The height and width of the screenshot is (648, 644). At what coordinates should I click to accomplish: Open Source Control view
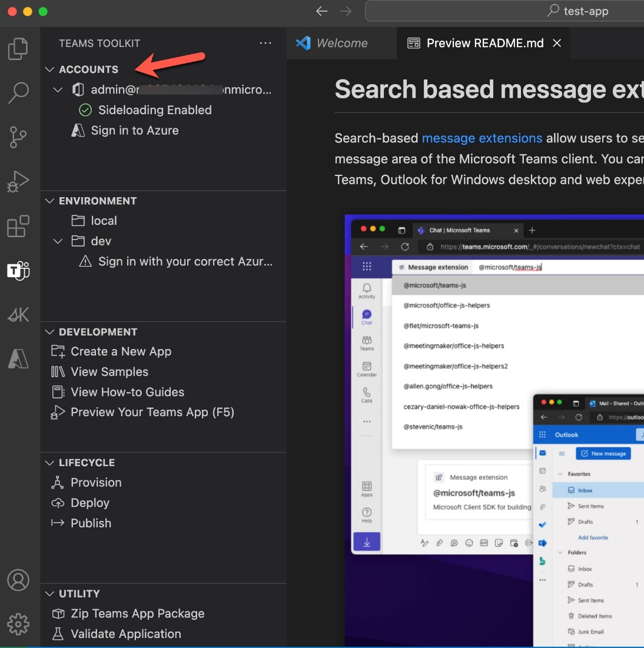(18, 137)
